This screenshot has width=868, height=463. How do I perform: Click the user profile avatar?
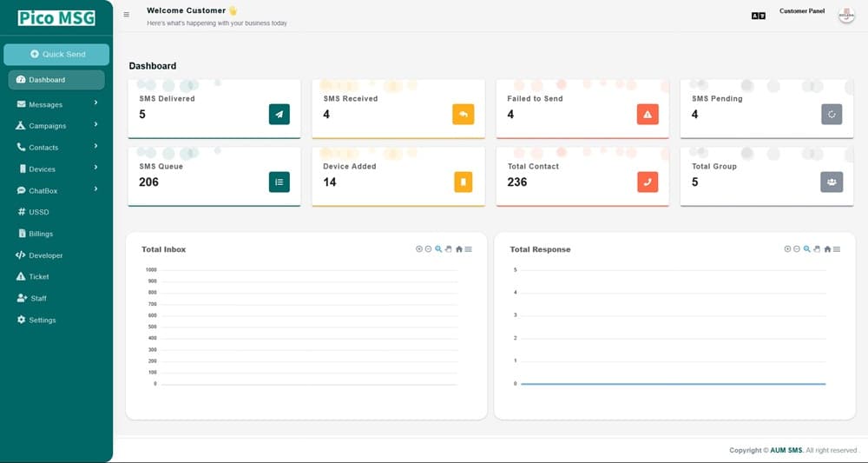[845, 16]
